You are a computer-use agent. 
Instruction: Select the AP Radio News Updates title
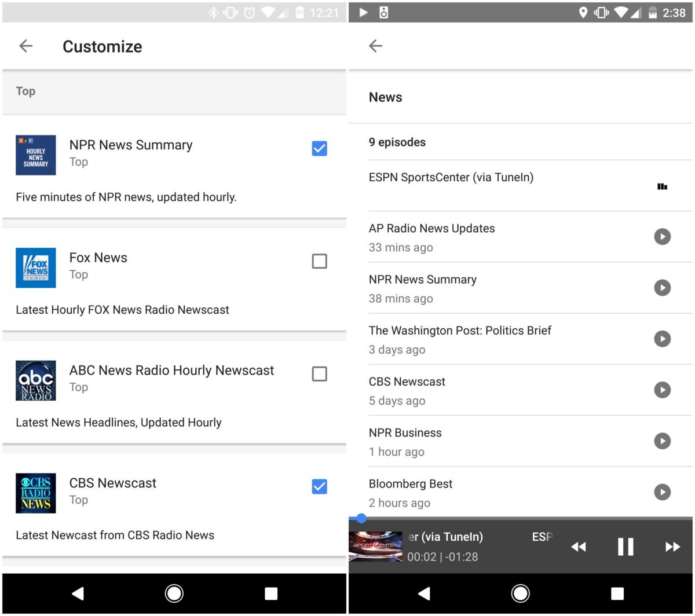pyautogui.click(x=431, y=228)
